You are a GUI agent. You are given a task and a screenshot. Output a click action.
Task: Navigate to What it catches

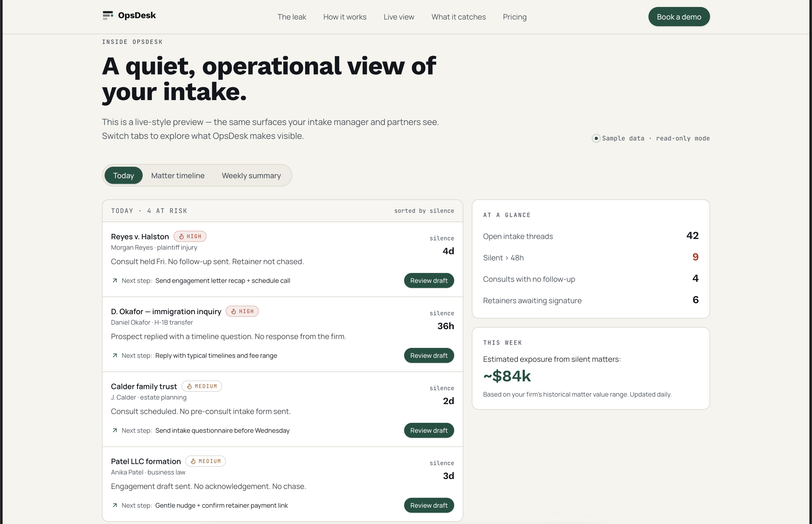pos(458,17)
